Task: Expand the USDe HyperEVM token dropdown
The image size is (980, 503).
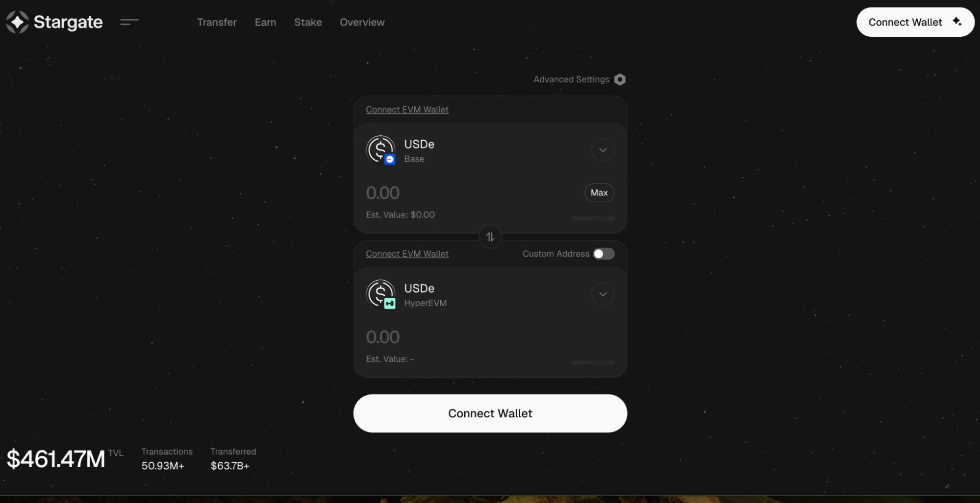Action: point(603,294)
